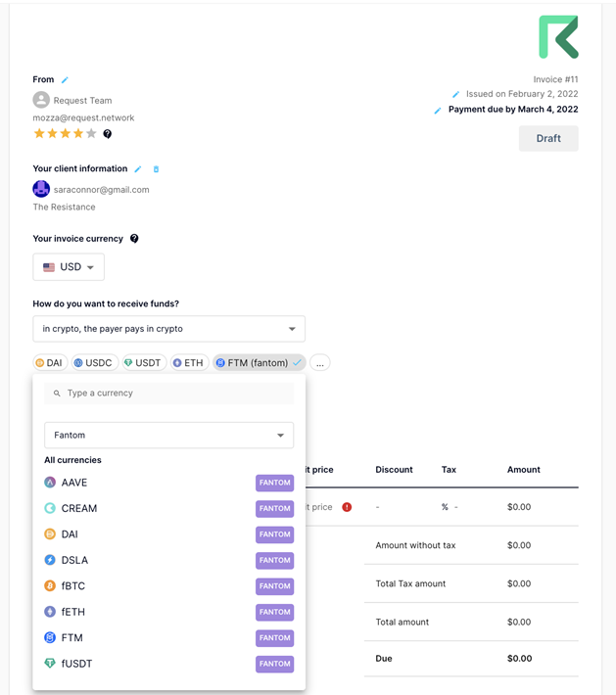
Task: Toggle the FTM (fantom) currency chip
Action: coord(260,363)
